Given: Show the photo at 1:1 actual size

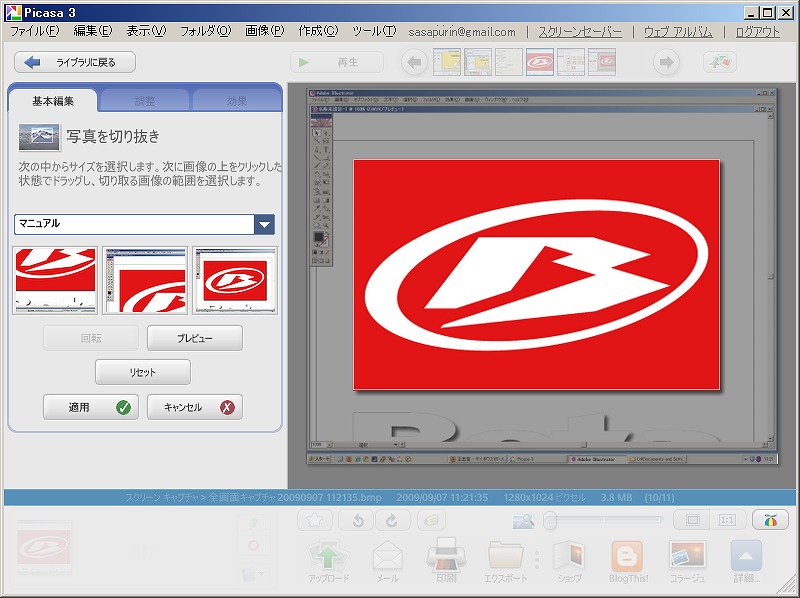Looking at the screenshot, I should (x=727, y=520).
